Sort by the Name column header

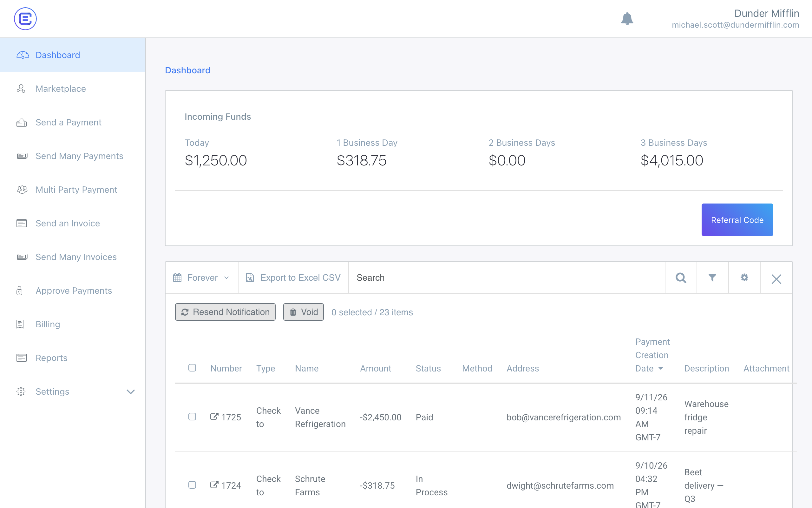[x=307, y=369]
